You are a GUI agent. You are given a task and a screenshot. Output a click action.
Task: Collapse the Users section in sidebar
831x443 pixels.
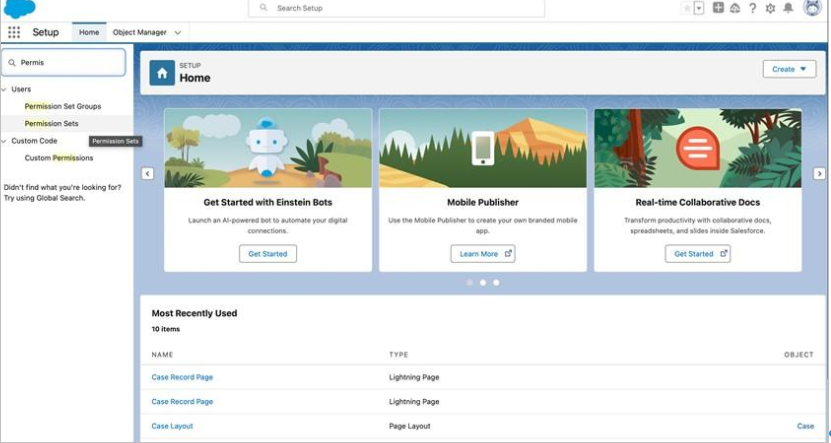5,89
